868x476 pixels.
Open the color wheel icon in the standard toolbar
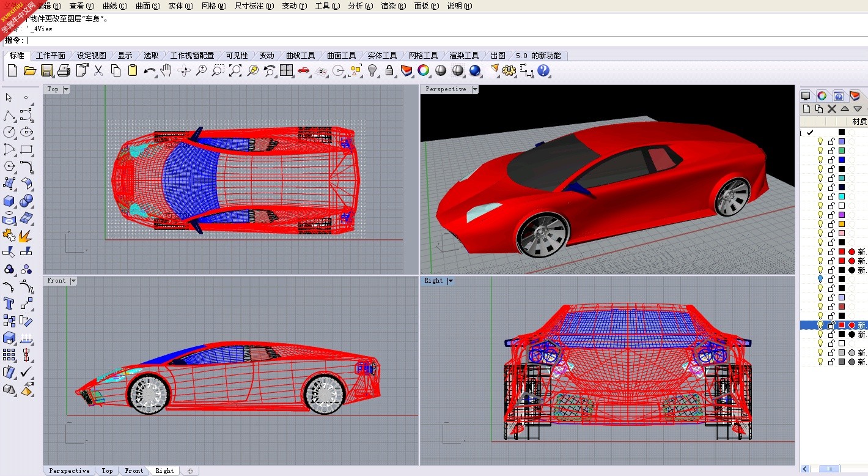coord(424,71)
